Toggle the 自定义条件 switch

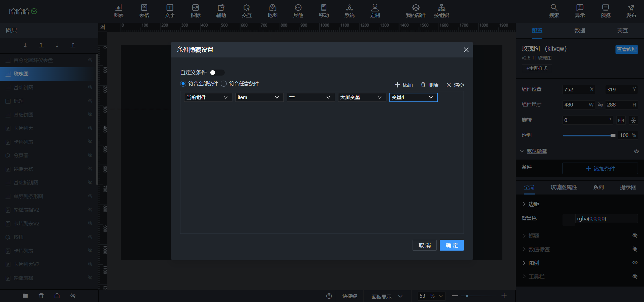click(x=217, y=73)
